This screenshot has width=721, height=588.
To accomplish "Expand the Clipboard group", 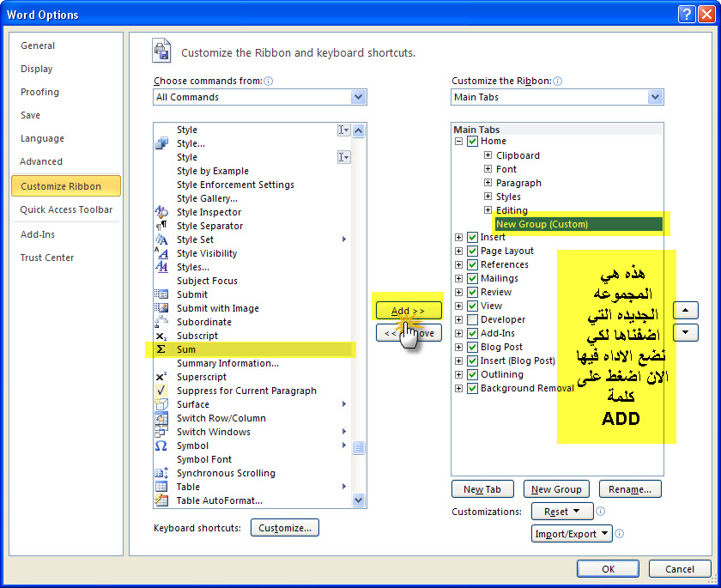I will (488, 155).
